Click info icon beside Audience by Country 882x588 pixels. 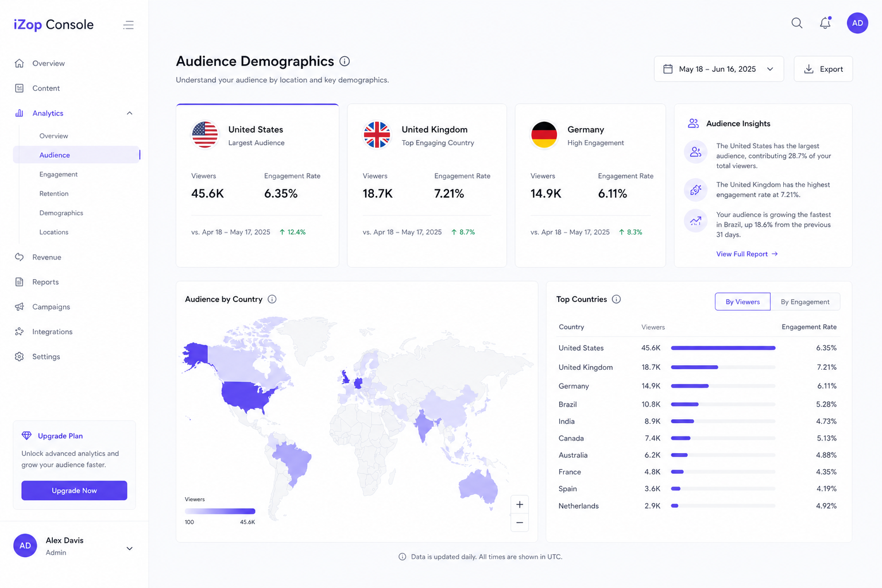(272, 299)
